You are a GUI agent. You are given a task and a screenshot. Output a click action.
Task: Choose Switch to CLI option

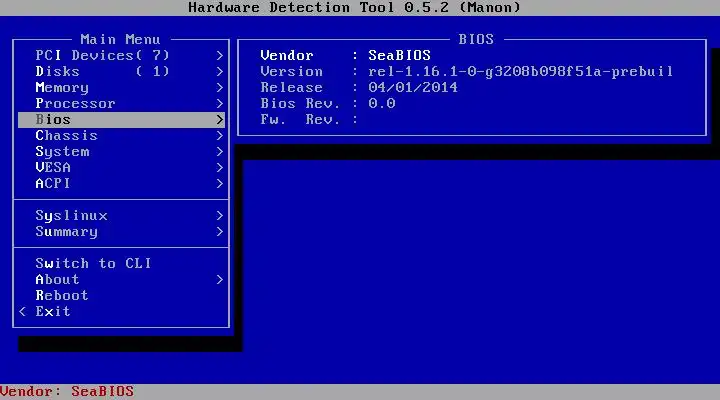click(x=121, y=264)
